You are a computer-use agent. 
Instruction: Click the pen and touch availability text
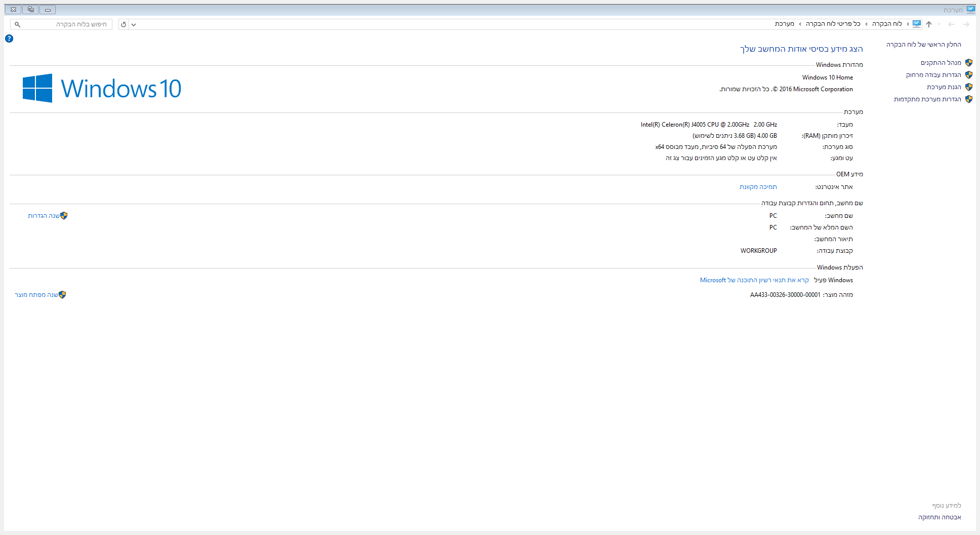pos(721,158)
